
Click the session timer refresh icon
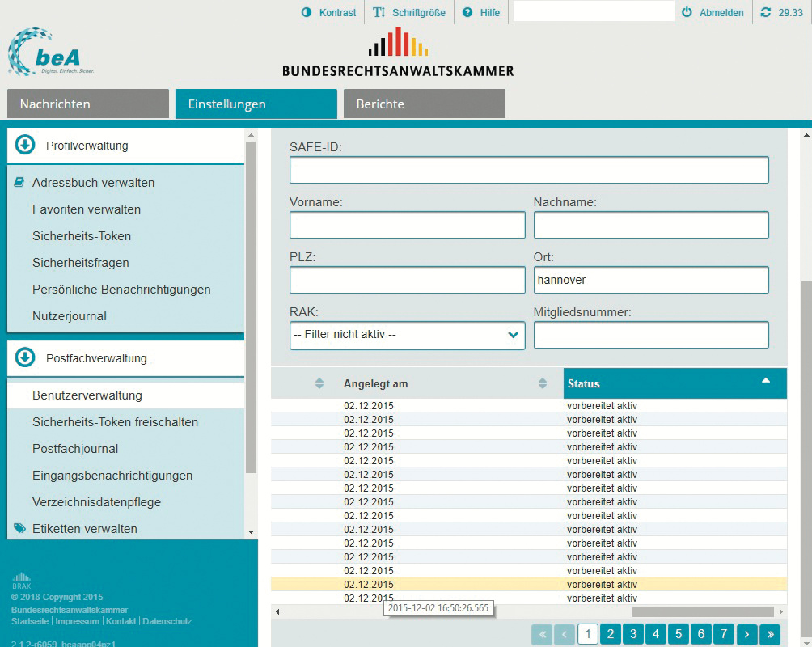766,13
